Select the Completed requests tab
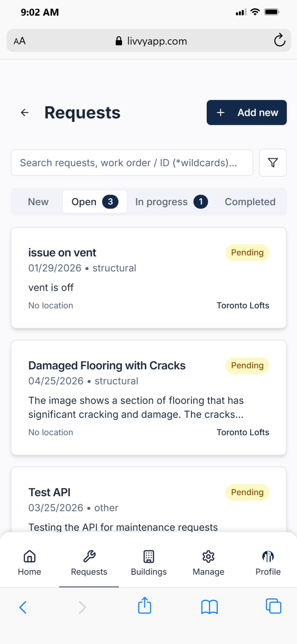297x644 pixels. coord(250,202)
